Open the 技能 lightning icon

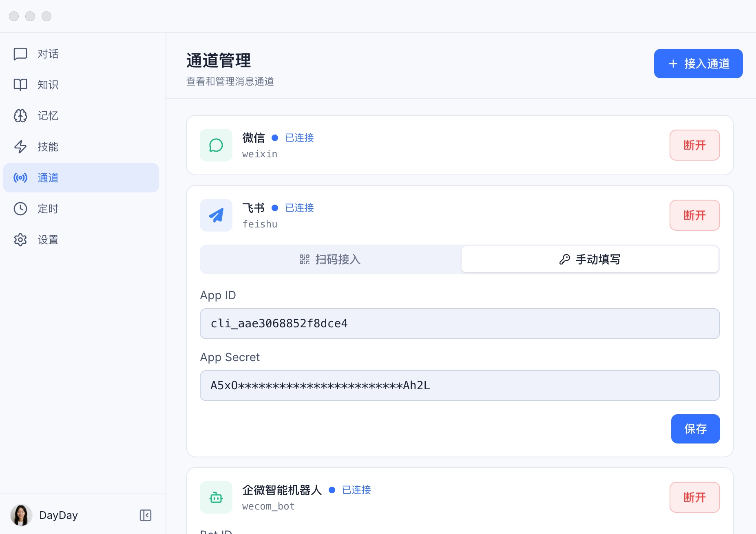(20, 147)
